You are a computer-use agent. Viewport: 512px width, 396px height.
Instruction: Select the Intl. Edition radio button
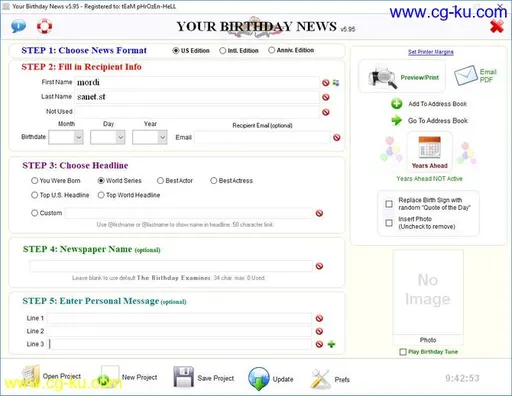tap(222, 51)
